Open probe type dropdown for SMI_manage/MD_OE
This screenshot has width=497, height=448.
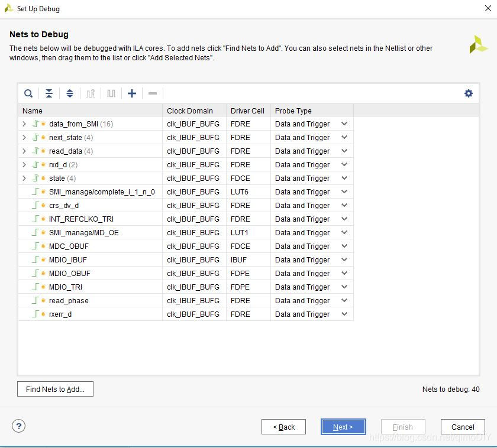coord(344,233)
